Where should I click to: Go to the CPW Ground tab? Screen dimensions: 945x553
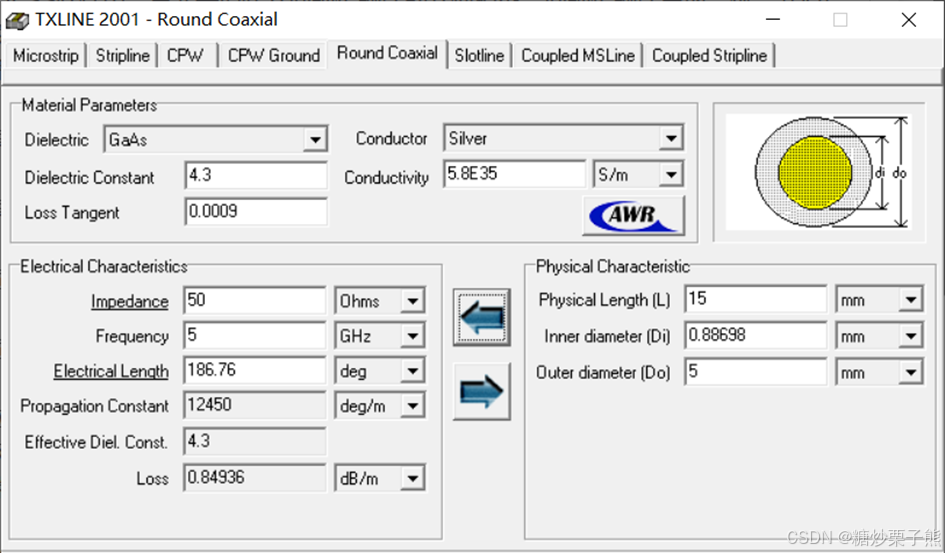point(274,55)
